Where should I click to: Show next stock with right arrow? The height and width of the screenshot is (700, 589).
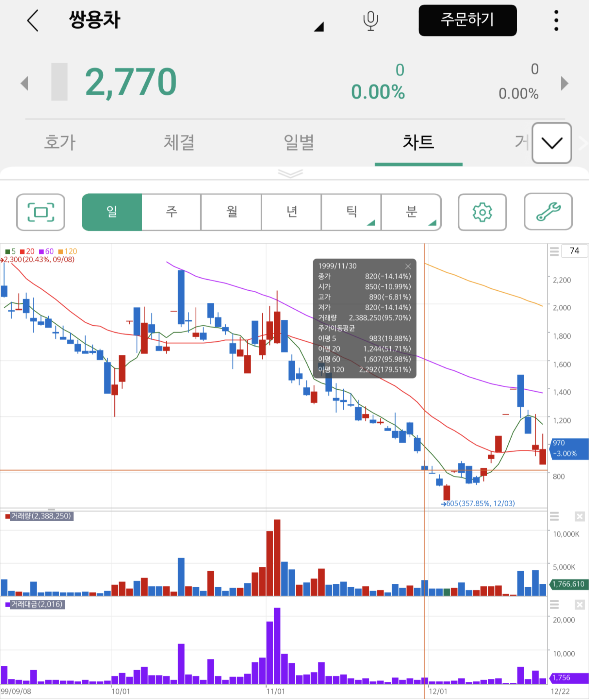[564, 83]
